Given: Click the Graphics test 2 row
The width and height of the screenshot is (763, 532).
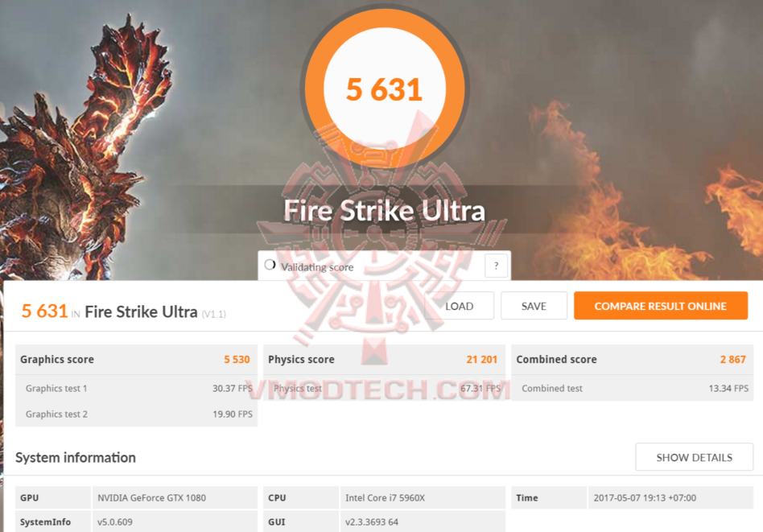Looking at the screenshot, I should tap(136, 414).
